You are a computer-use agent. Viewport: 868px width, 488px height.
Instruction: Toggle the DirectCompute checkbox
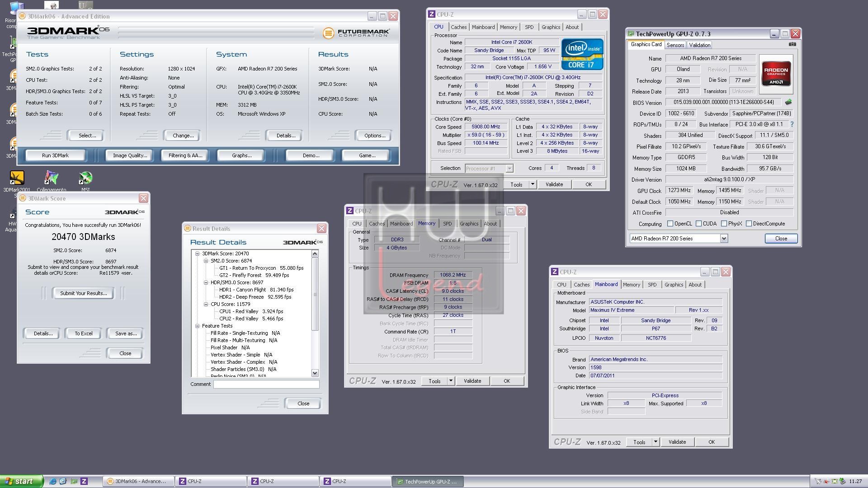click(749, 224)
